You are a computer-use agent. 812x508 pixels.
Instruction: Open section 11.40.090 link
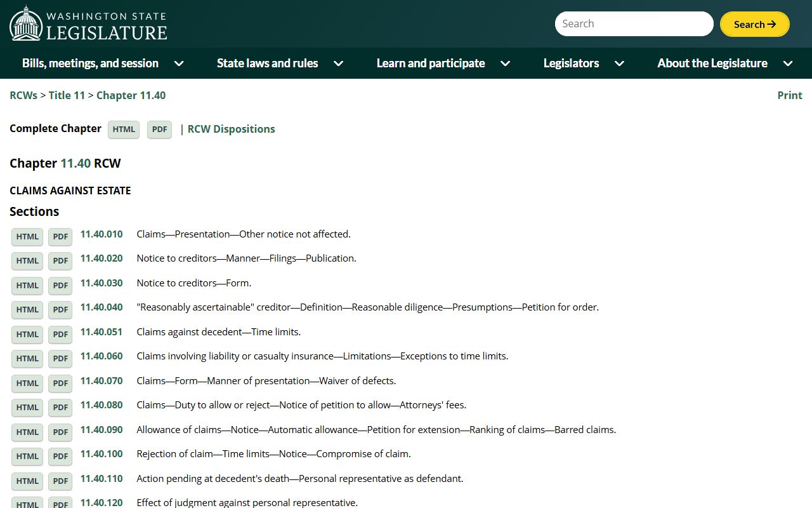pos(101,429)
